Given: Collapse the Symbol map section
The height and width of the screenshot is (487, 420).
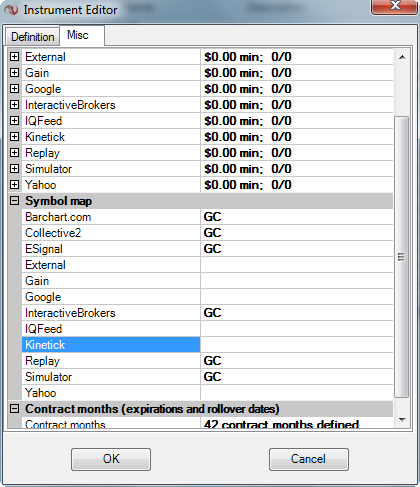Looking at the screenshot, I should (x=14, y=201).
